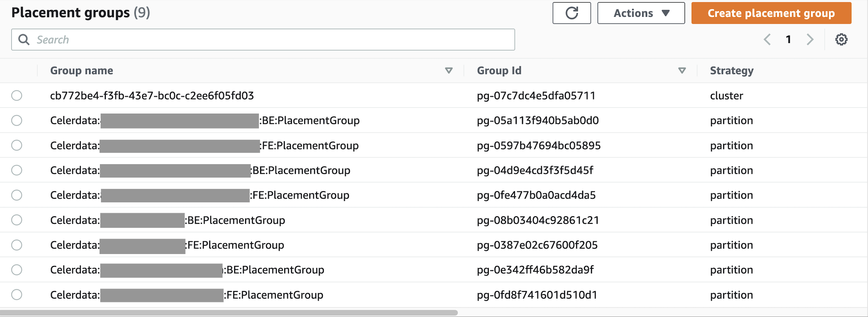The height and width of the screenshot is (317, 868).
Task: Select radio for pg-05a113f940b5ab0d0 row
Action: 16,120
